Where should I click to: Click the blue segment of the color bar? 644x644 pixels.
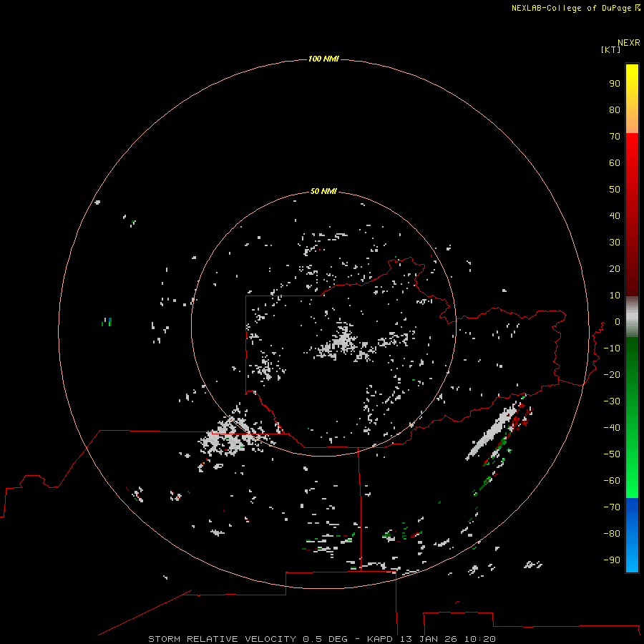coord(632,535)
